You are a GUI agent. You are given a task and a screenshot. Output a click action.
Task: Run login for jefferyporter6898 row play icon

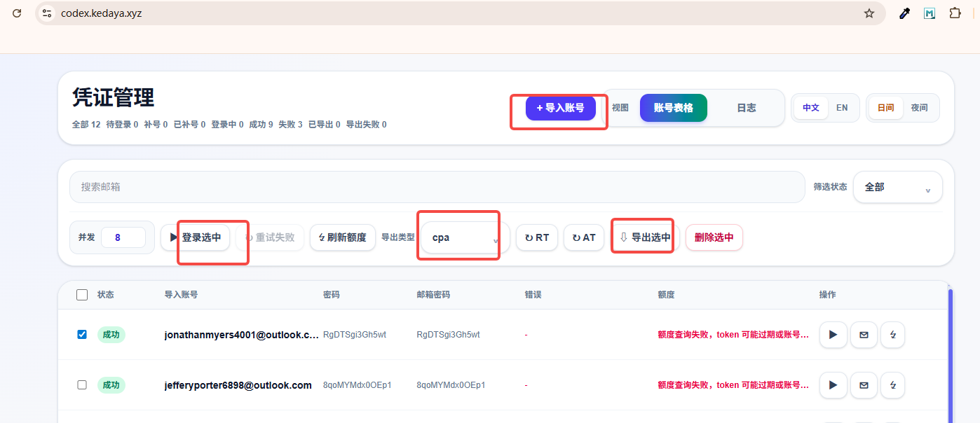coord(833,385)
